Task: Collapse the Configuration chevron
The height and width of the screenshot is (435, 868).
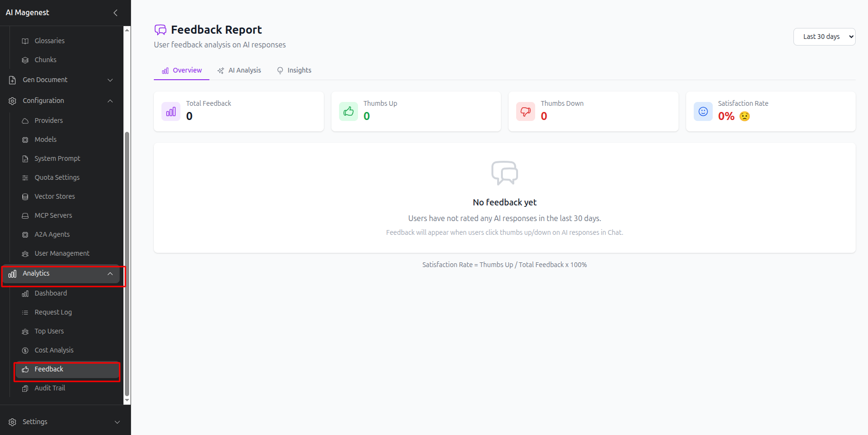Action: tap(110, 101)
